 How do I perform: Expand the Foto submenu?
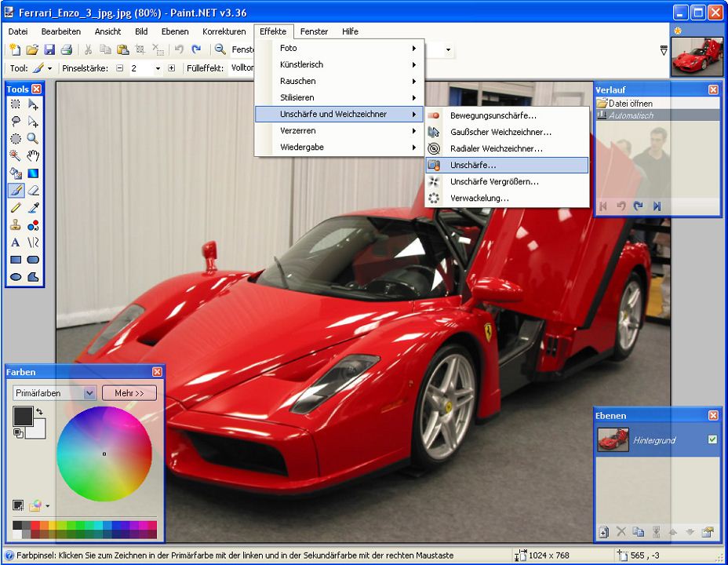(340, 48)
